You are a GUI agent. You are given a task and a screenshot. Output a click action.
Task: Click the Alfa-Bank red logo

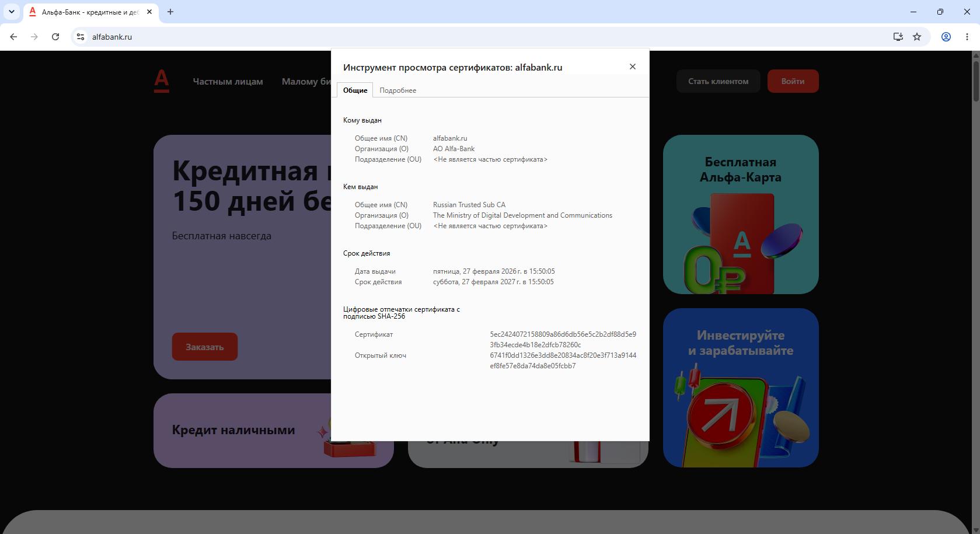(x=162, y=81)
